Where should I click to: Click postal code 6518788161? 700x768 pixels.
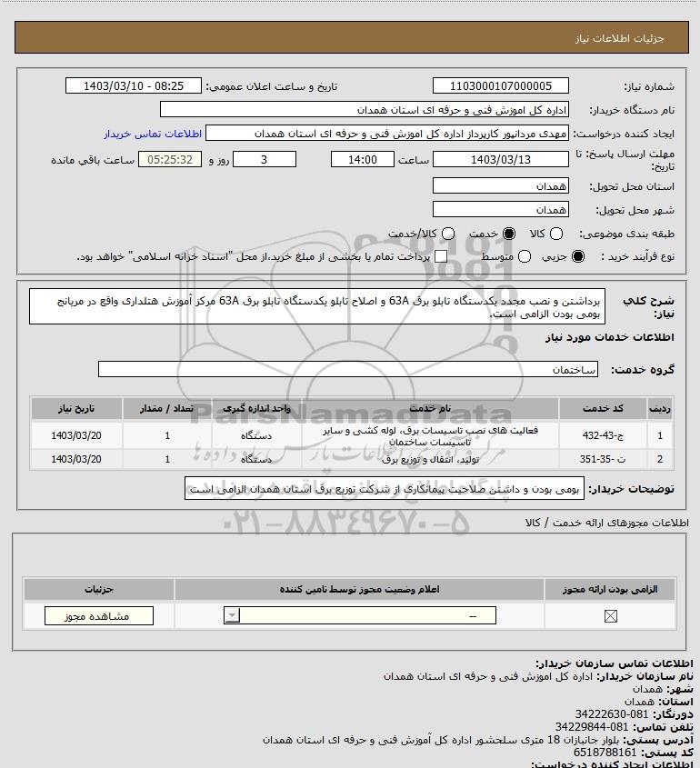605,753
